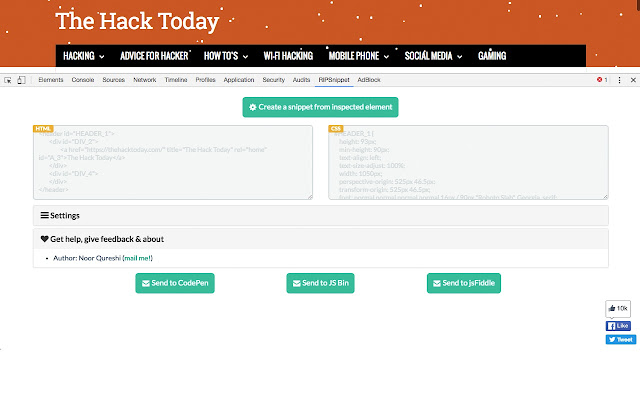Viewport: 640px width, 400px height.
Task: Open the Profiles tab
Action: pos(205,80)
